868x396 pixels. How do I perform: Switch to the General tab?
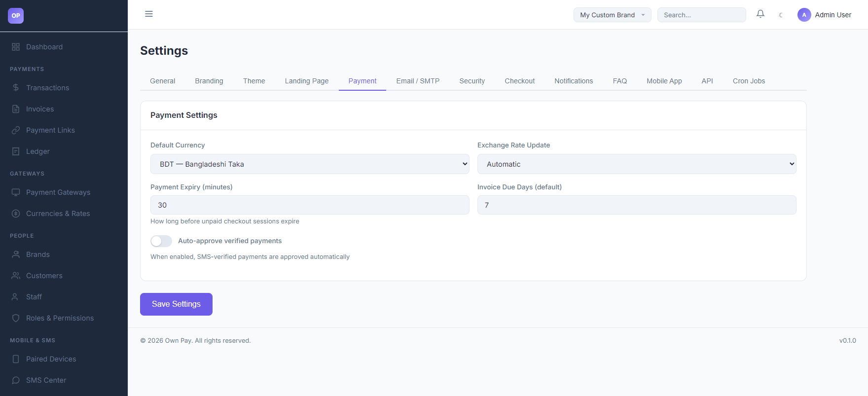coord(162,81)
